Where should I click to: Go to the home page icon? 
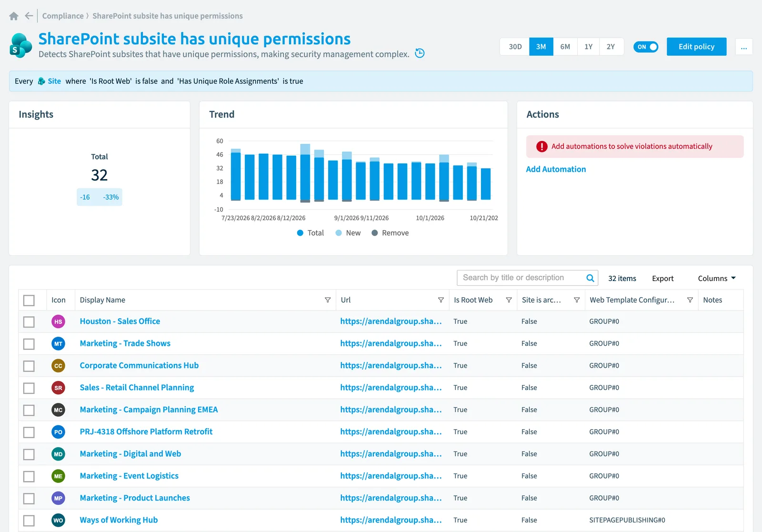coord(14,16)
